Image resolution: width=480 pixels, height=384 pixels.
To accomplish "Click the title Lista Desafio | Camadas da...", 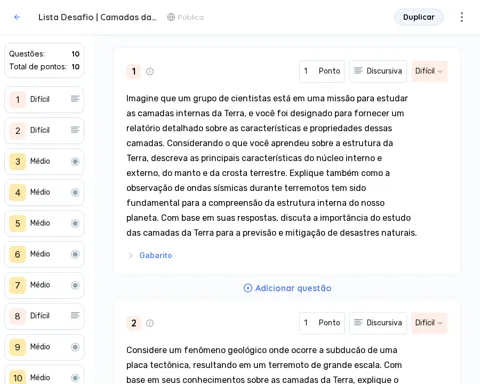I will 97,17.
